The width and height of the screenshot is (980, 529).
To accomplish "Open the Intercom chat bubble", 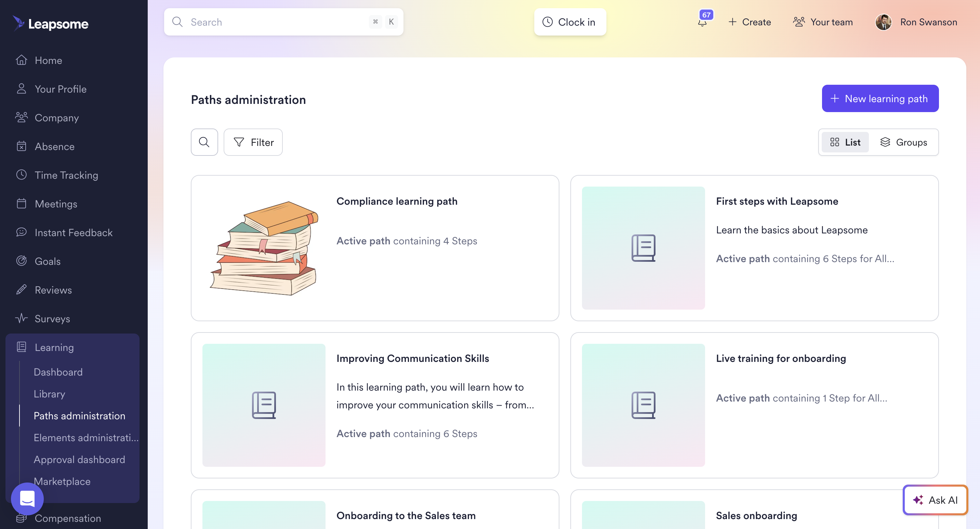I will pos(27,499).
